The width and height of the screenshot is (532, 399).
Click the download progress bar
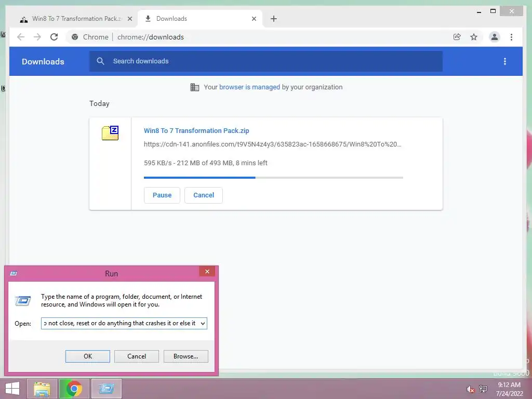273,178
